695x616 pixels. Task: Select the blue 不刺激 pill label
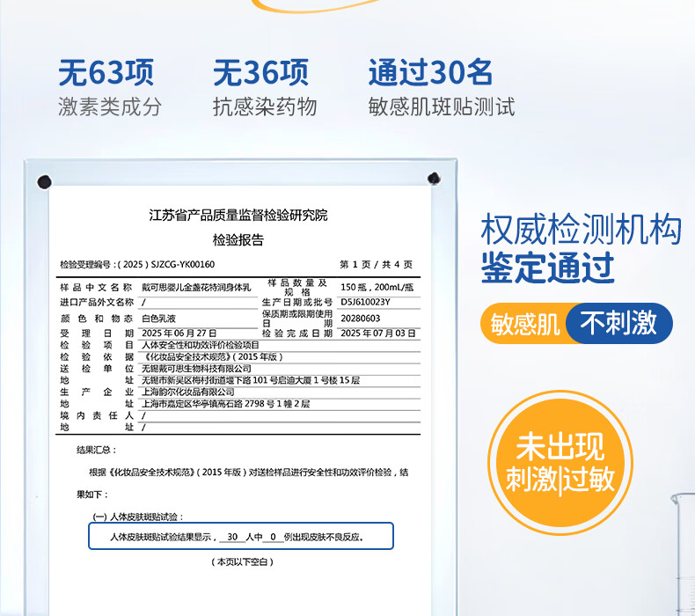(x=618, y=324)
